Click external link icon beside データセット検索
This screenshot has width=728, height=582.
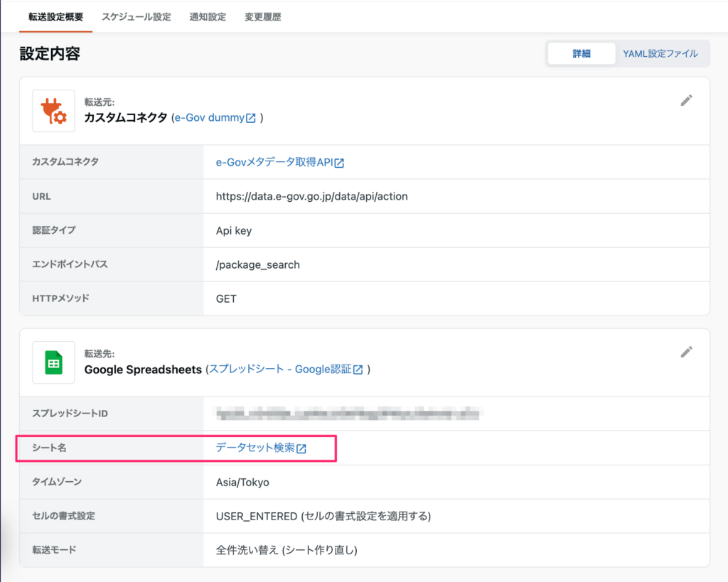[x=301, y=448]
